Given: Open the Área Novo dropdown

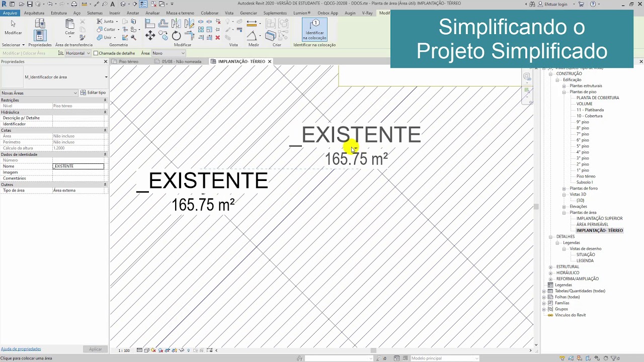Looking at the screenshot, I should (x=168, y=53).
